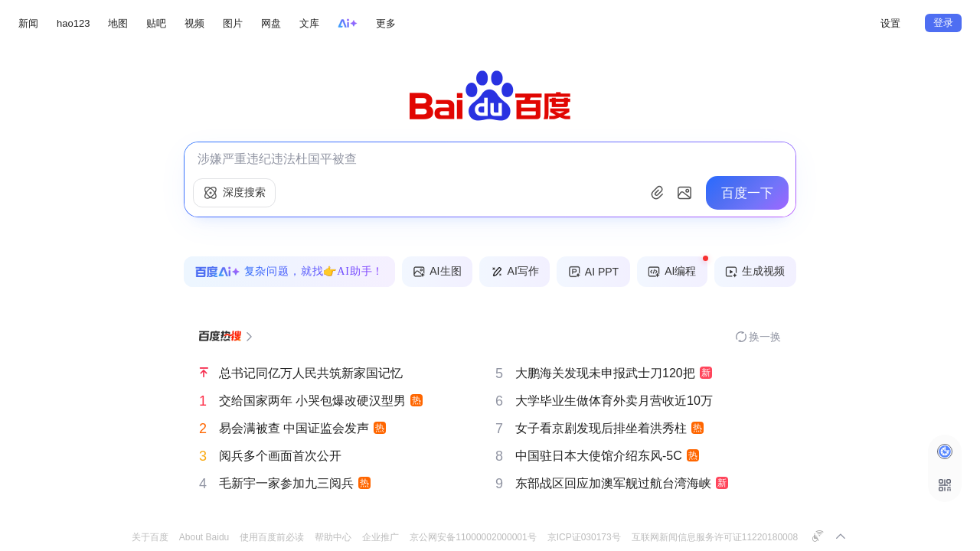
Task: Open 图片 in the top navigation
Action: pyautogui.click(x=233, y=24)
